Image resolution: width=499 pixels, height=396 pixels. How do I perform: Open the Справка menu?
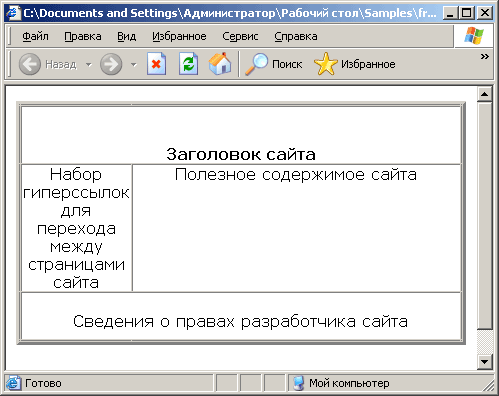(296, 36)
